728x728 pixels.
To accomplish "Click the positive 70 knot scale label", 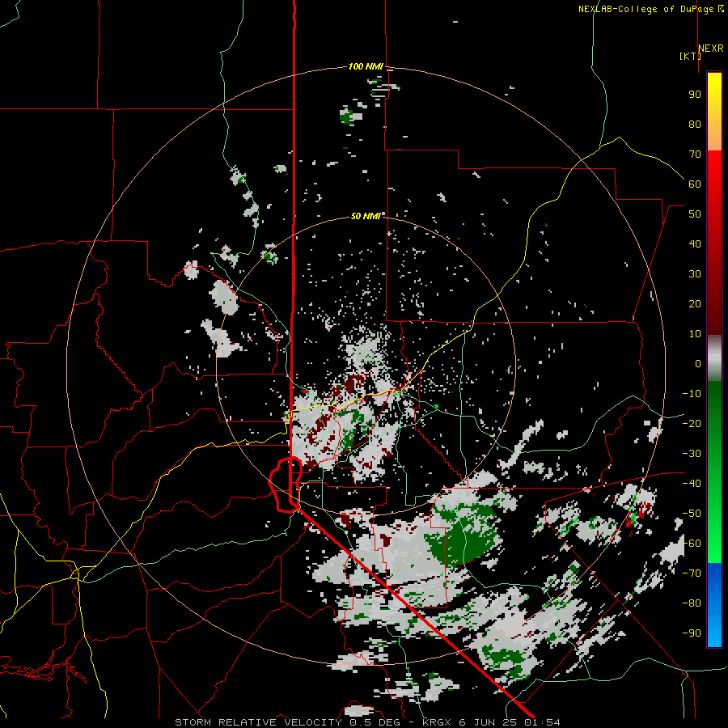I will point(695,154).
